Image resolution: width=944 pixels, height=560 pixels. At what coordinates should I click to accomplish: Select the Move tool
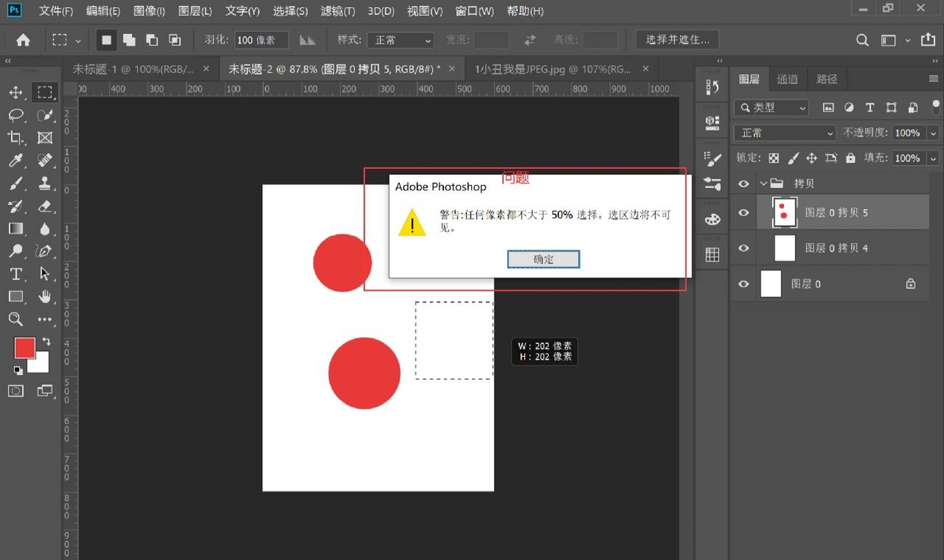pos(16,92)
